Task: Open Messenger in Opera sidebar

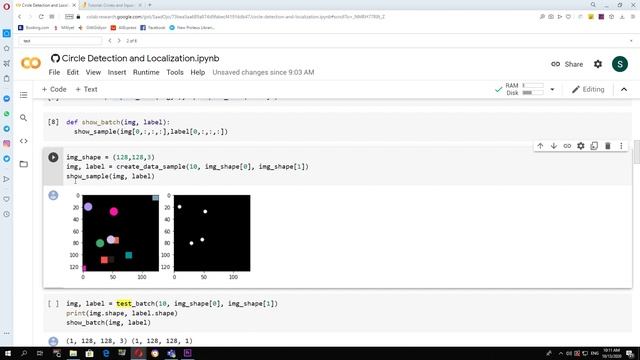Action: tap(7, 99)
